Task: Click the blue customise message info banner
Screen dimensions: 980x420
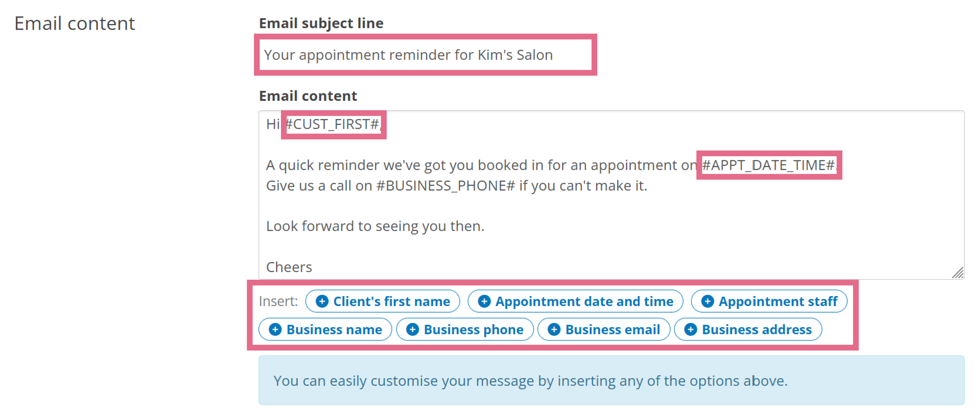Action: pos(611,380)
